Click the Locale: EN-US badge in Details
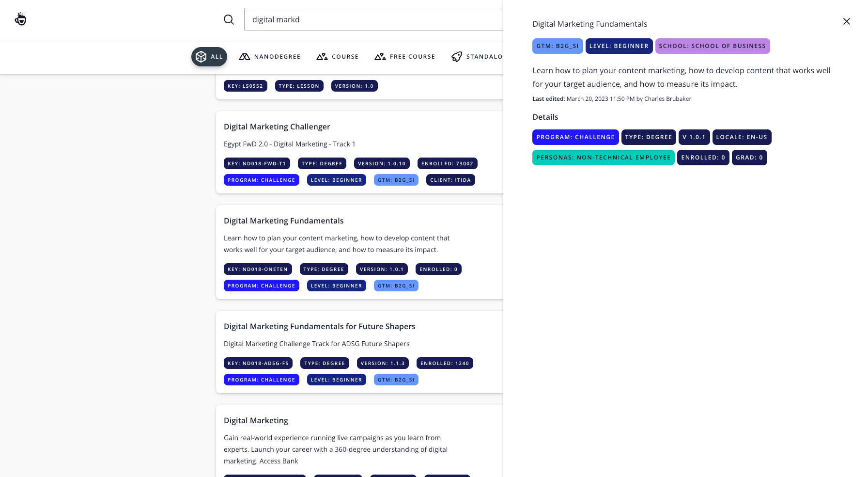868x477 pixels. (742, 137)
